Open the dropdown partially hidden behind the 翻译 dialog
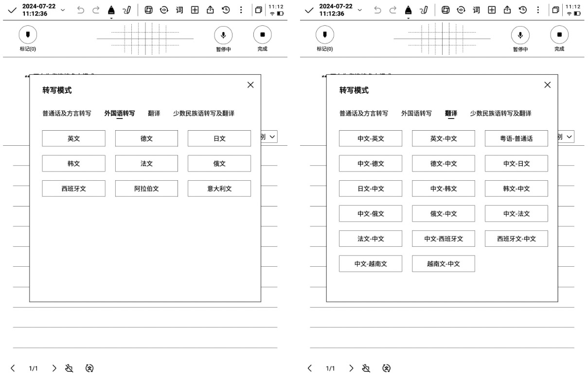Screen dimensions: 588x378 point(566,137)
